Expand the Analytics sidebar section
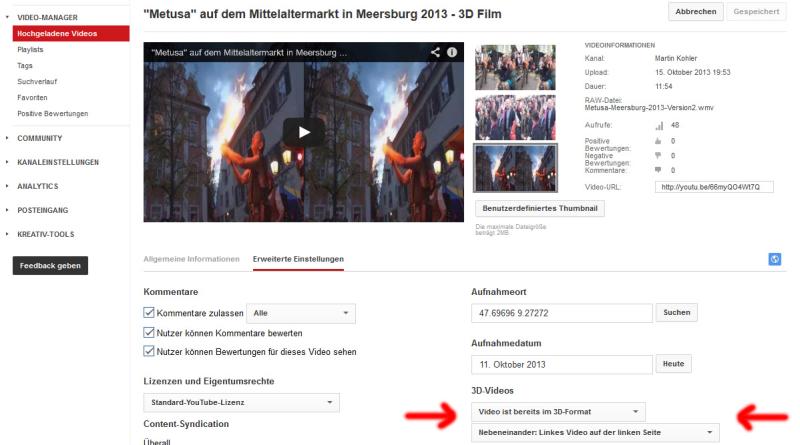The image size is (800, 445). (x=39, y=186)
